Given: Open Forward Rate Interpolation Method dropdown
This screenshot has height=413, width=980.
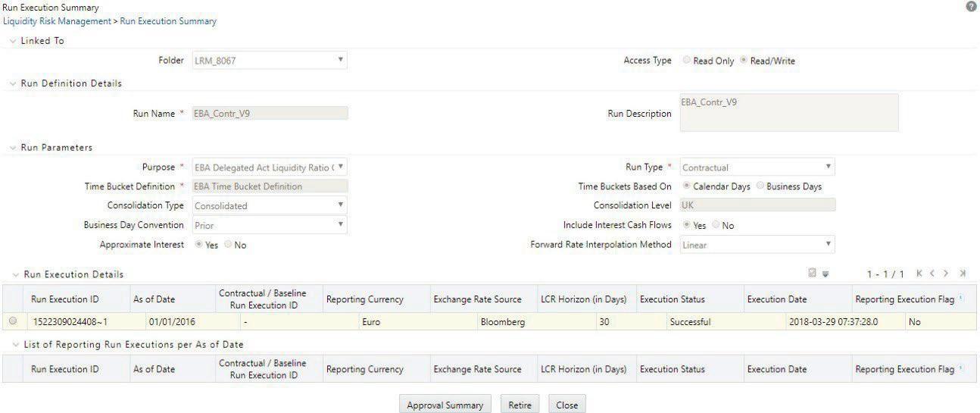Looking at the screenshot, I should [x=757, y=245].
